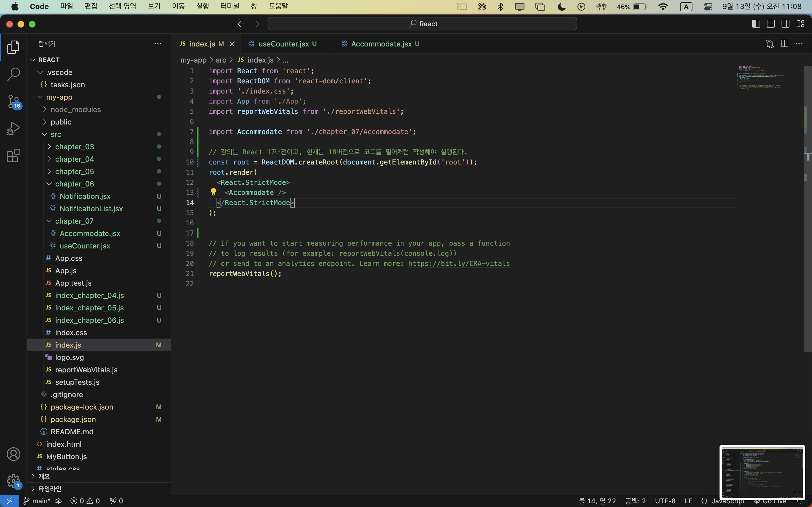
Task: Collapse the chapter_07 folder
Action: [x=74, y=221]
